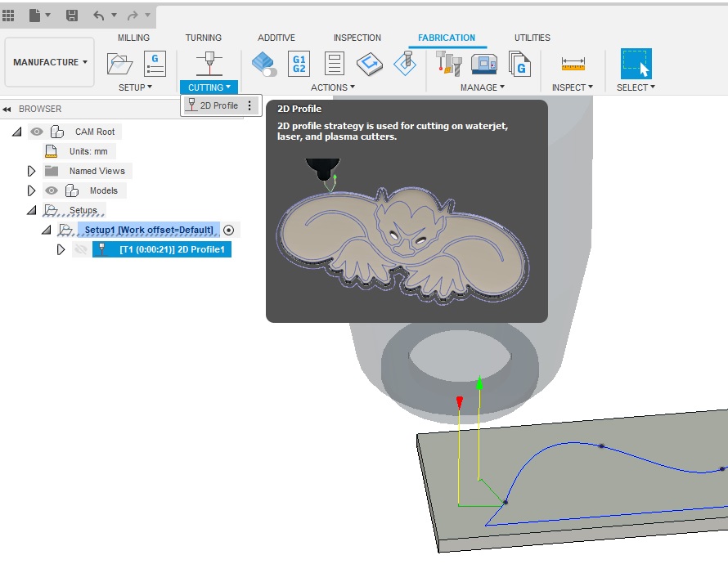Select the 2D Profile cutting tool icon
This screenshot has width=728, height=573.
[209, 64]
